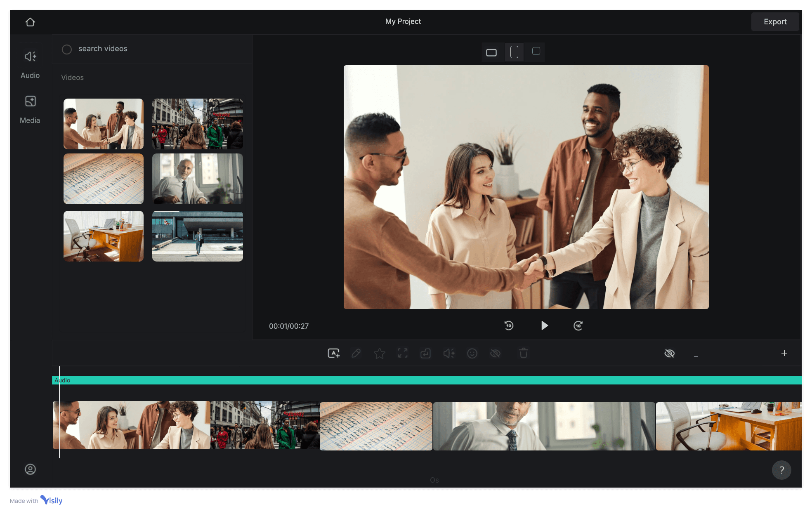The height and width of the screenshot is (514, 812).
Task: Select square aspect ratio
Action: pos(536,51)
